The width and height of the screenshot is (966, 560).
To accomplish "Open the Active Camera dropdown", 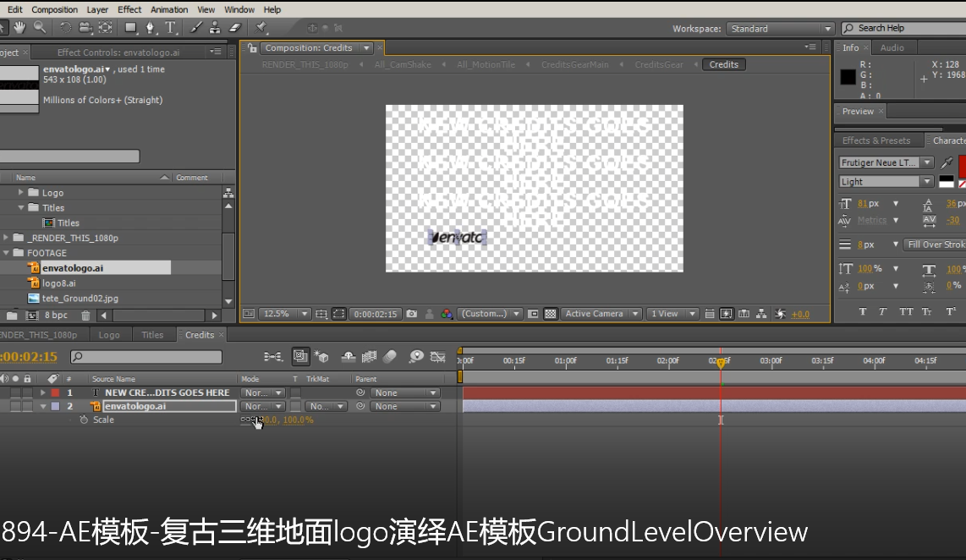I will [601, 314].
